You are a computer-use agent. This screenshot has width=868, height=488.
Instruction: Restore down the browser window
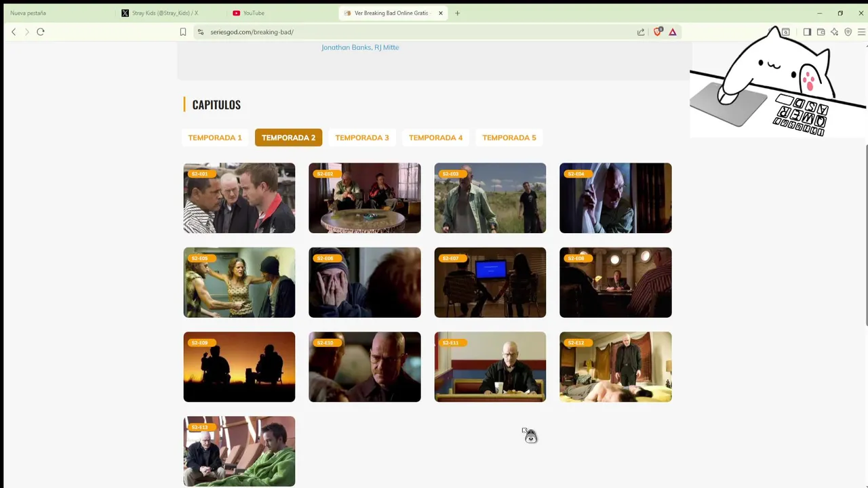[x=840, y=13]
